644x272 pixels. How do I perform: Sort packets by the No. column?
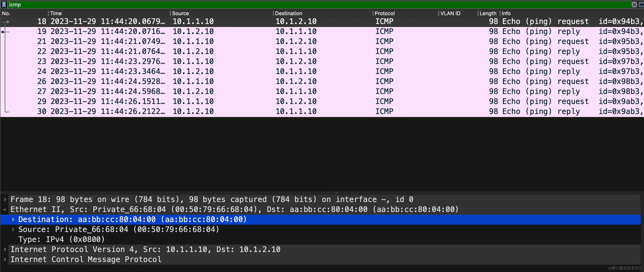click(6, 13)
